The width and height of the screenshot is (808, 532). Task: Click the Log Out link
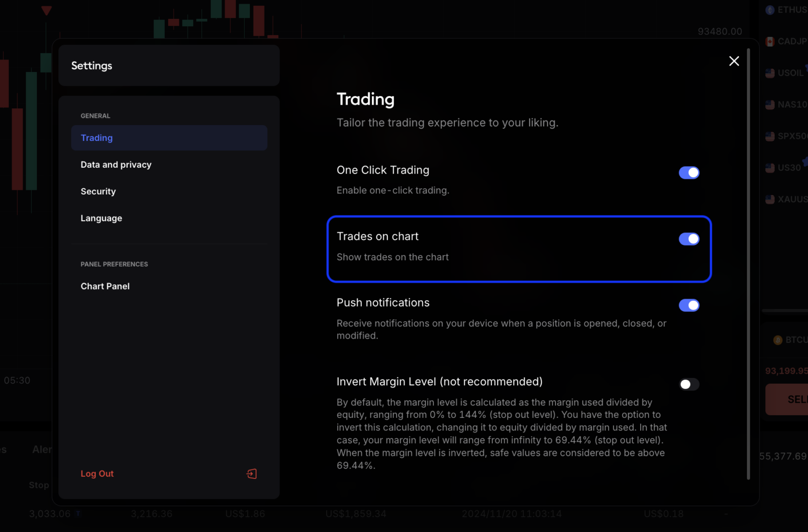97,474
